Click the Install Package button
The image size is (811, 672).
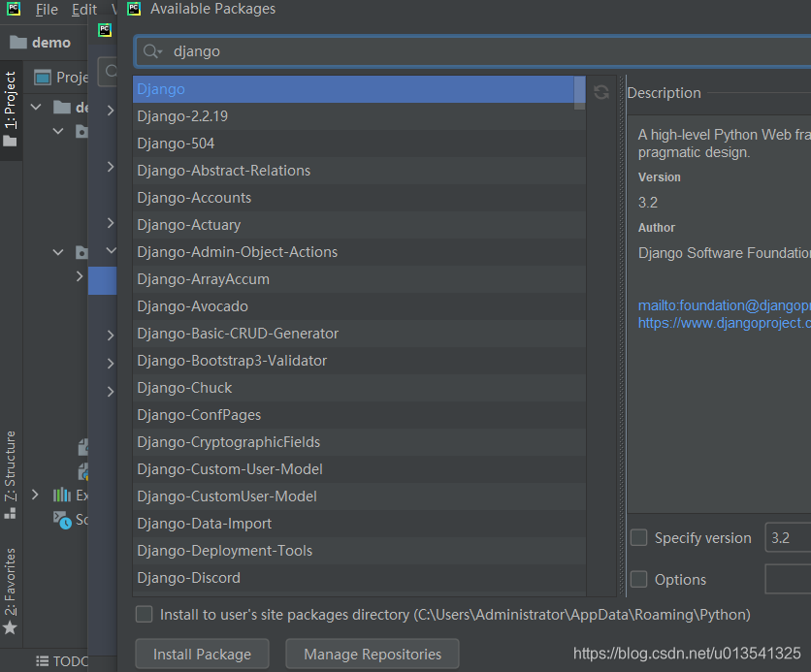pos(202,654)
